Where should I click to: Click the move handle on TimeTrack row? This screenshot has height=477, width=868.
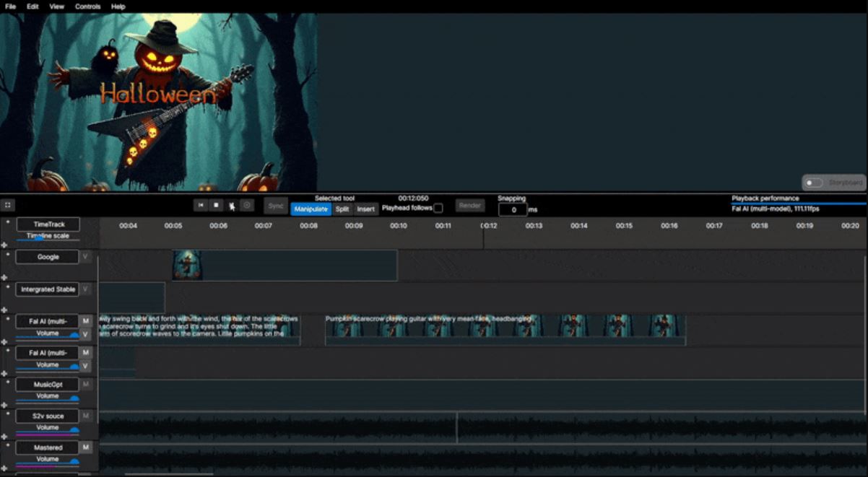(x=4, y=245)
